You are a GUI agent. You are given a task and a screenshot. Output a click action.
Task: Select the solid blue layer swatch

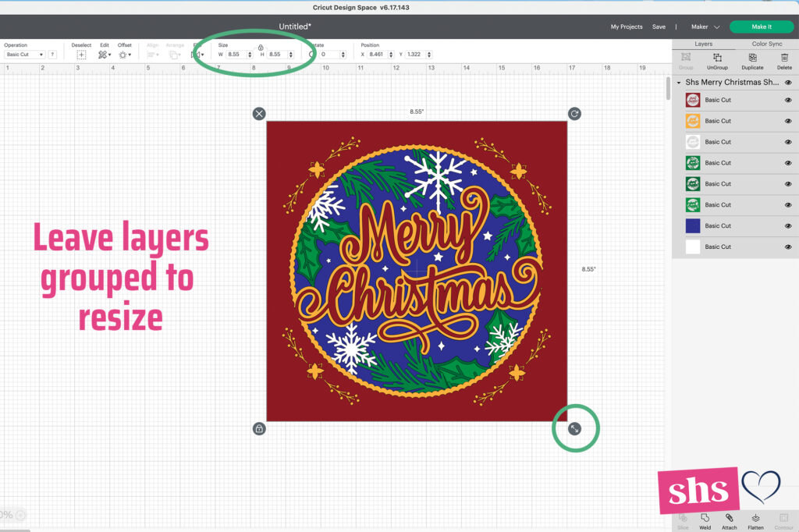pos(693,225)
